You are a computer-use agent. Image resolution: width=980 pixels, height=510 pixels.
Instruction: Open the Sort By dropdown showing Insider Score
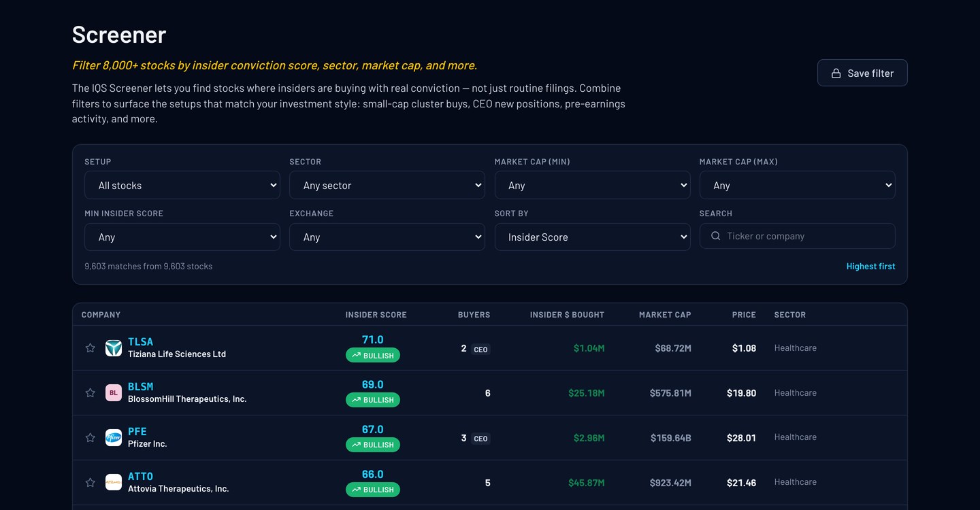(592, 237)
